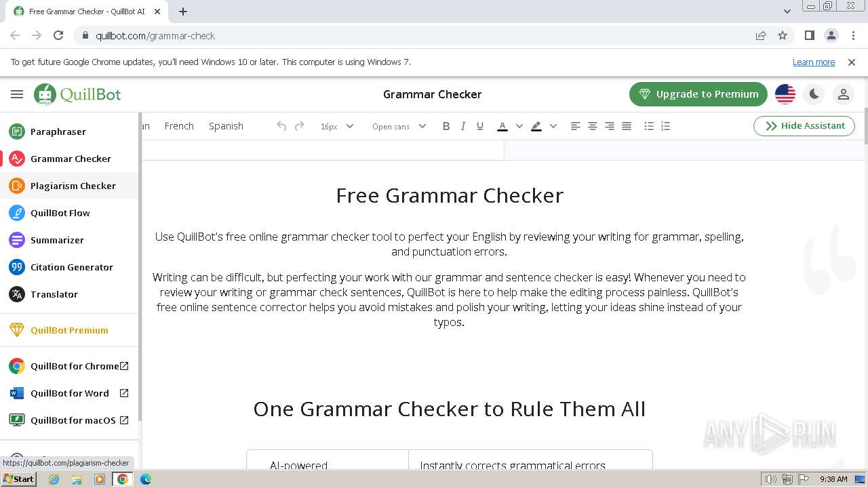Viewport: 868px width, 488px height.
Task: Click the QuillBot logo
Action: pyautogui.click(x=77, y=94)
